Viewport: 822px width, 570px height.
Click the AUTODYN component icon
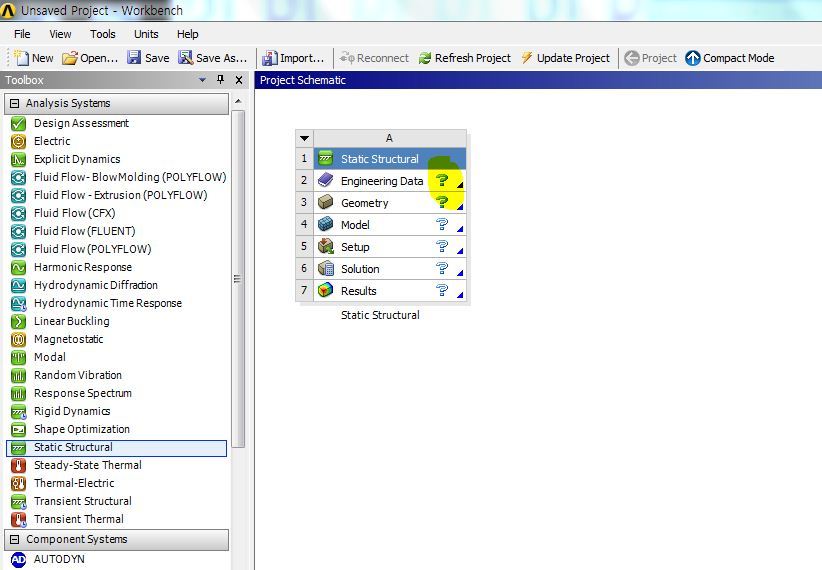pos(18,560)
